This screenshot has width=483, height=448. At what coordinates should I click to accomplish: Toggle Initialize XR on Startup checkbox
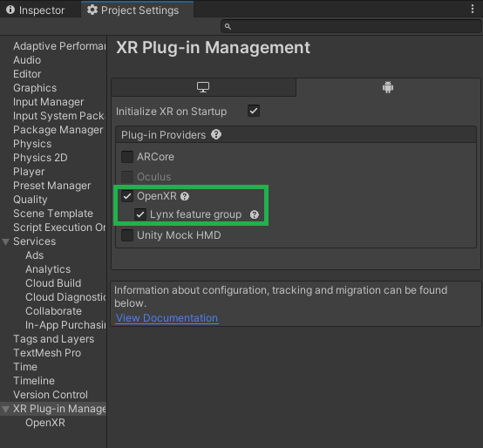pos(254,111)
